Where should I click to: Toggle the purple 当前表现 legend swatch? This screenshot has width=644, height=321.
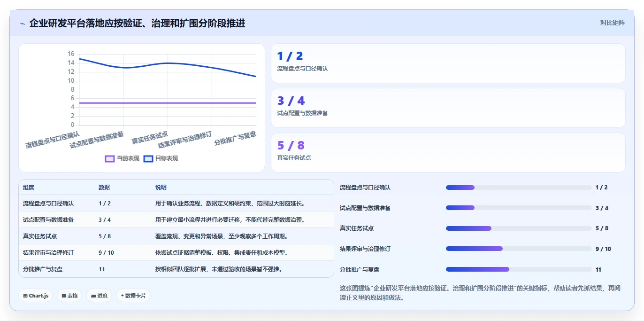[x=110, y=158]
